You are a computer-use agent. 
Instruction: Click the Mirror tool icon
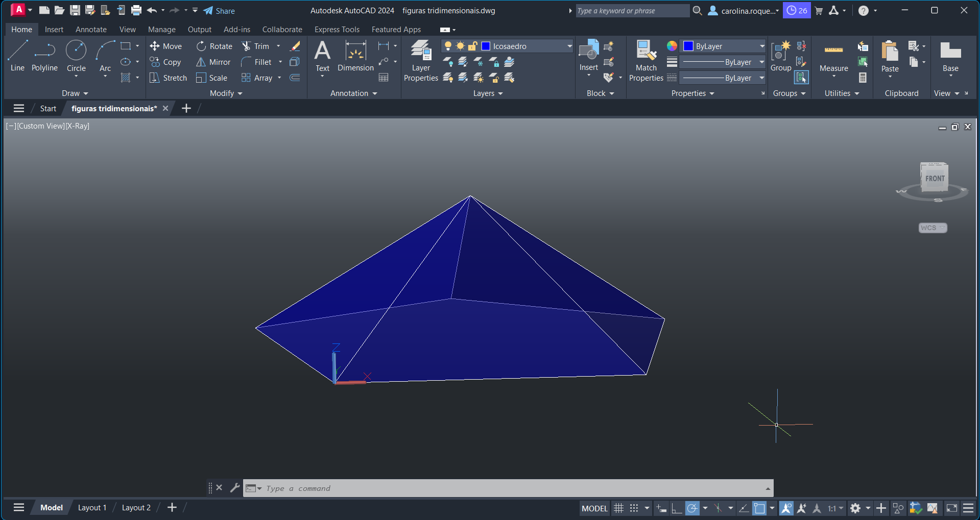pyautogui.click(x=201, y=62)
